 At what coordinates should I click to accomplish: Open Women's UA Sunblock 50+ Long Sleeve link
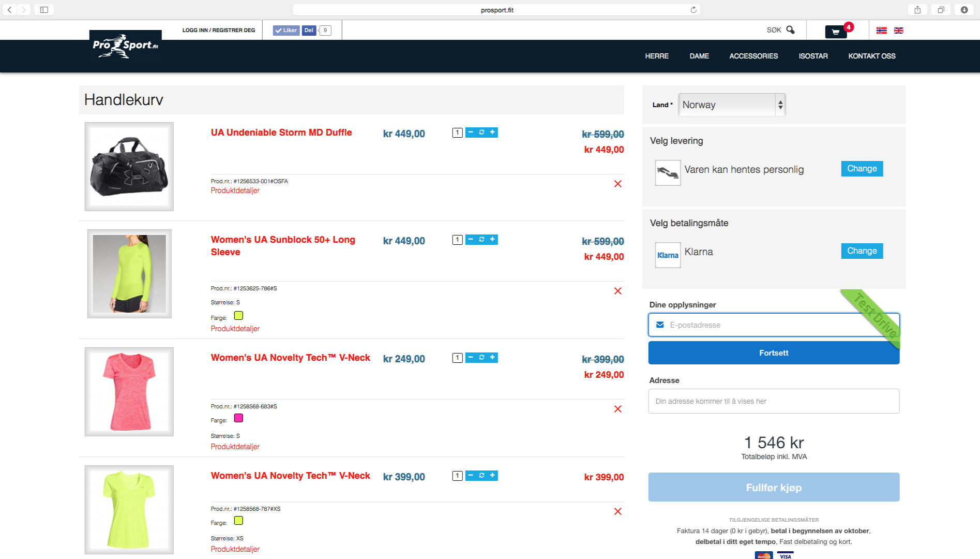(x=283, y=246)
